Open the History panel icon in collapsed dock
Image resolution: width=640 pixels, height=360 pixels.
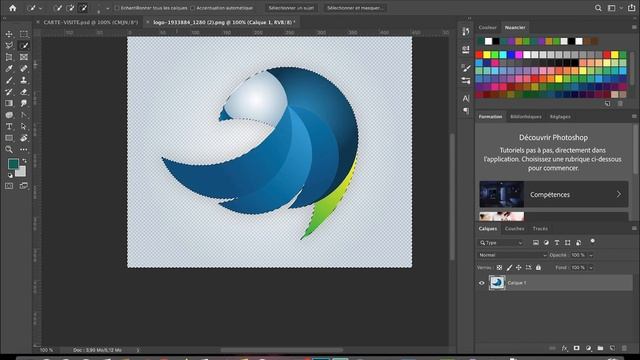pos(466,31)
